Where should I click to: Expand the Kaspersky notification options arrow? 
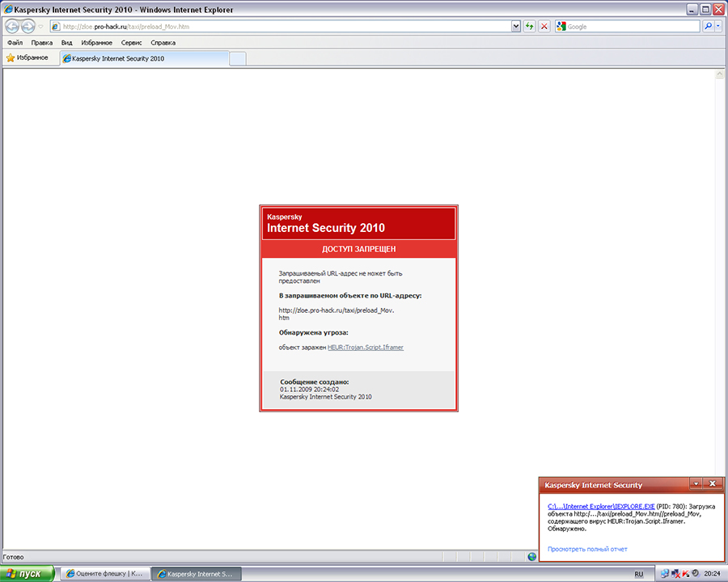pyautogui.click(x=695, y=483)
